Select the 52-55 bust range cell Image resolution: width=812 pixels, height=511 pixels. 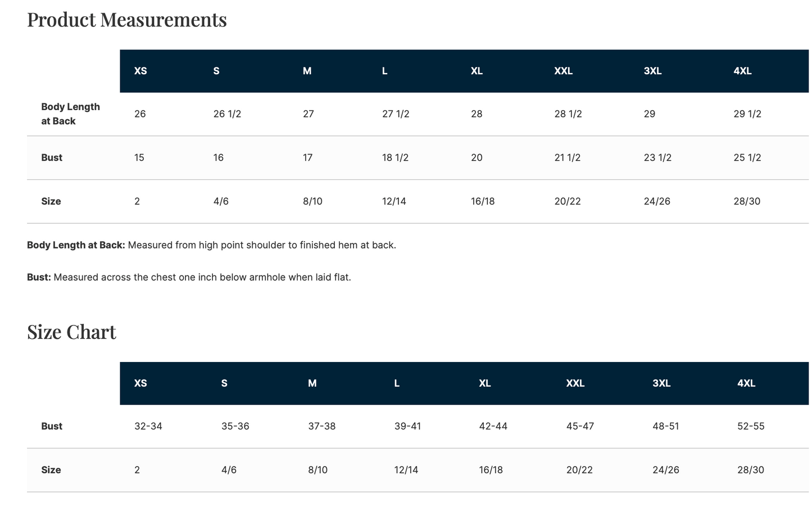point(751,426)
